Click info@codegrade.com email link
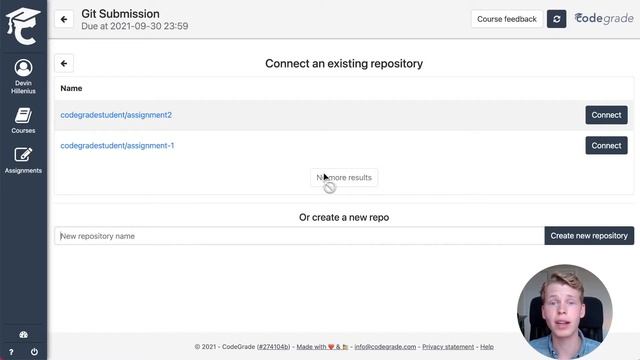The height and width of the screenshot is (360, 640). pyautogui.click(x=385, y=347)
